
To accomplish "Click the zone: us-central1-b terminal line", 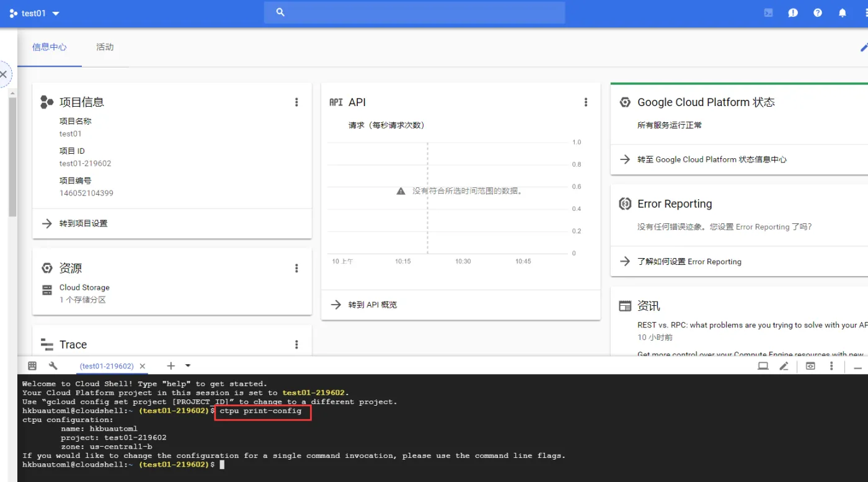I will (x=107, y=447).
